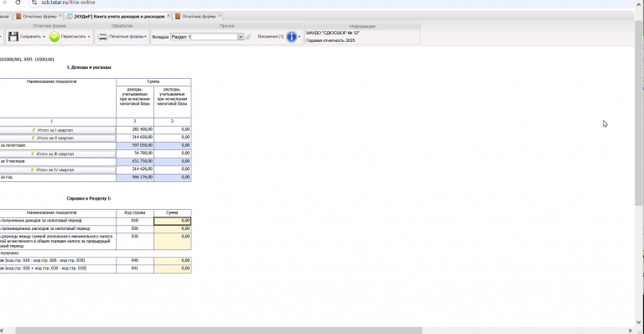Click half-year income total 597 050,00

pos(142,145)
